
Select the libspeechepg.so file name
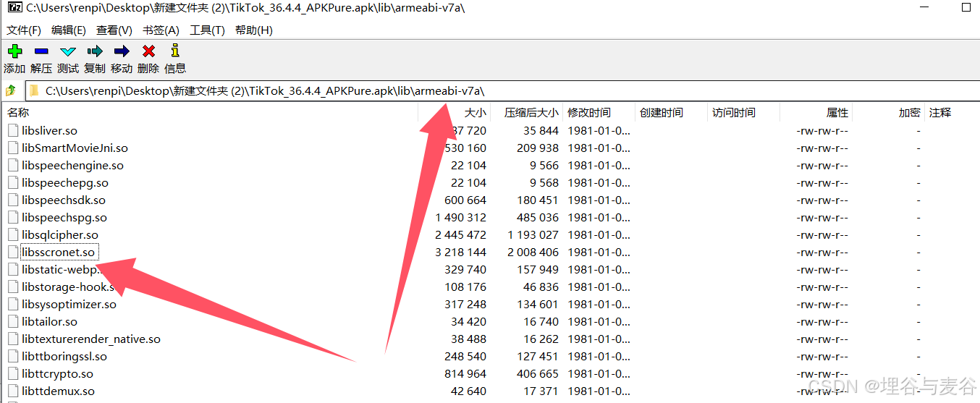[65, 183]
